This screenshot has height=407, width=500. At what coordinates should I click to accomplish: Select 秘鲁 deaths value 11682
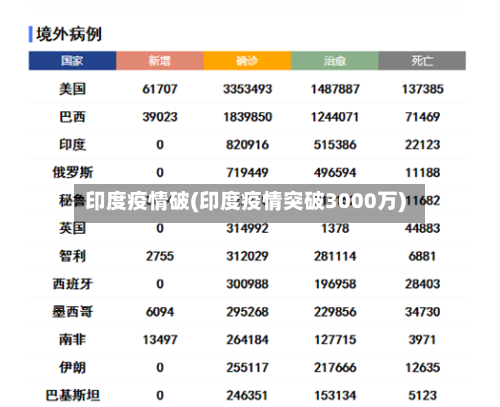tap(422, 201)
